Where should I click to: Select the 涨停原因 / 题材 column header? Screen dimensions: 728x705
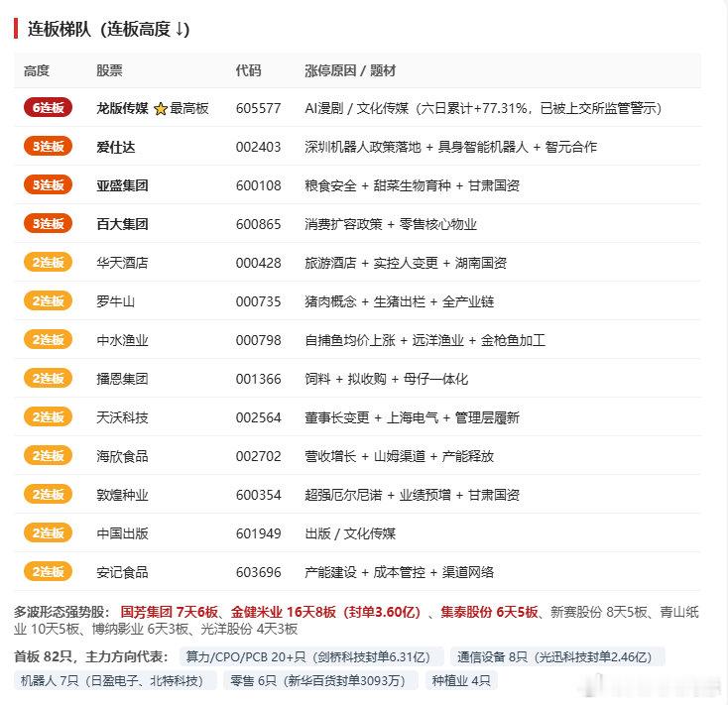(350, 70)
